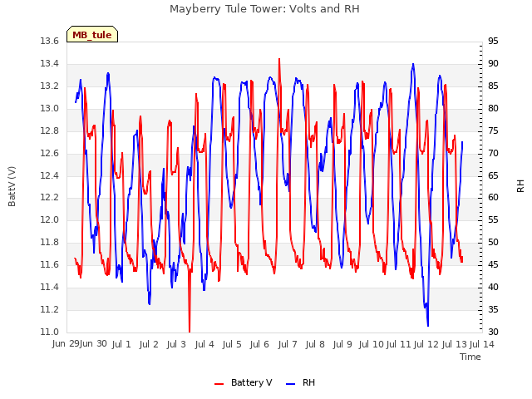
Task: Select the Battery V legend label
Action: (251, 382)
